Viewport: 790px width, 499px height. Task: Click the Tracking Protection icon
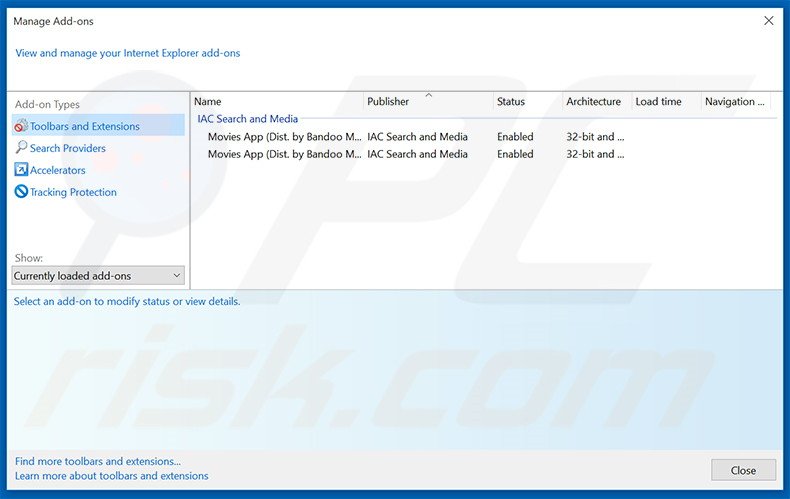coord(21,192)
